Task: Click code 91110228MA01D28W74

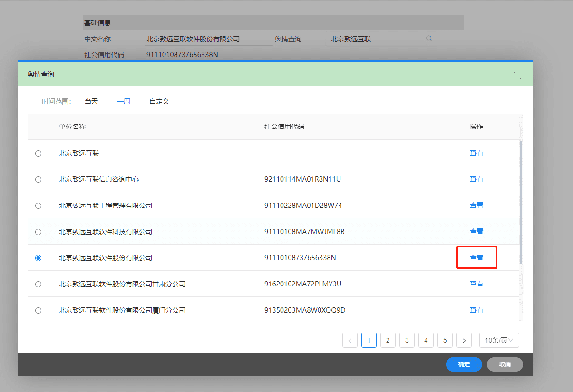Action: click(x=303, y=206)
